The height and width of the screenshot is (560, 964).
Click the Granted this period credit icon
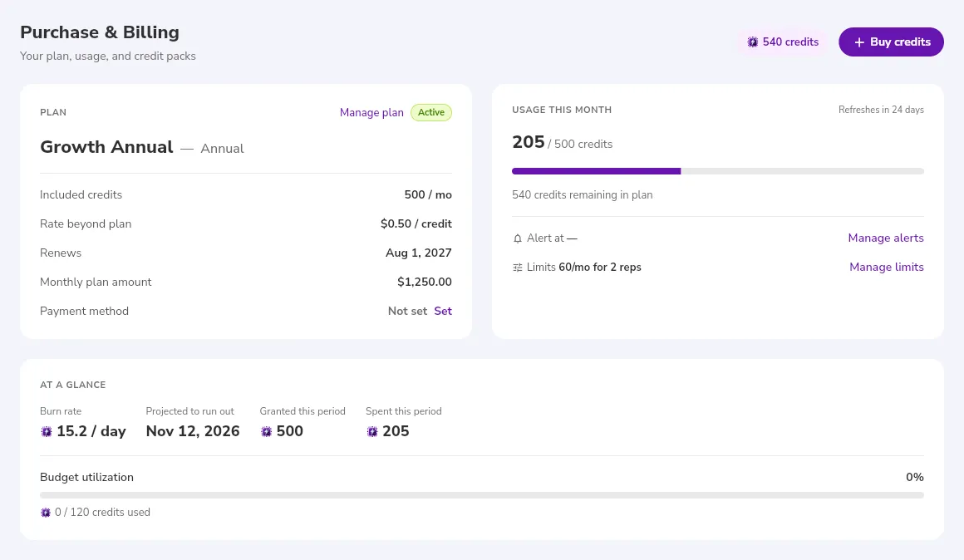[266, 431]
